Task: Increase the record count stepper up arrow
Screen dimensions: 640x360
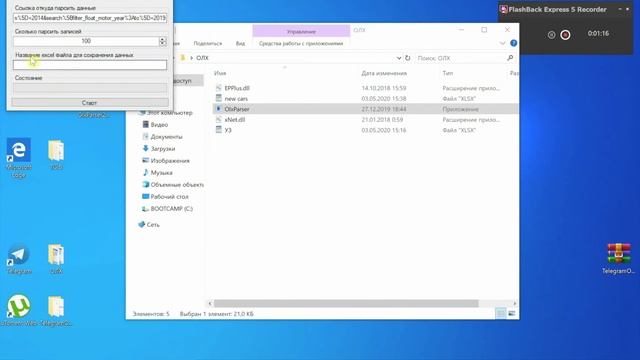Action: [x=163, y=39]
